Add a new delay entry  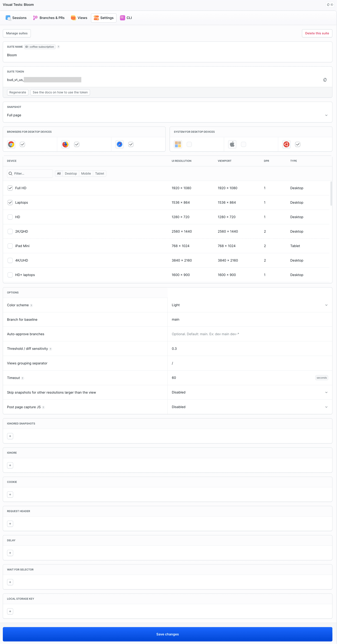pos(10,553)
